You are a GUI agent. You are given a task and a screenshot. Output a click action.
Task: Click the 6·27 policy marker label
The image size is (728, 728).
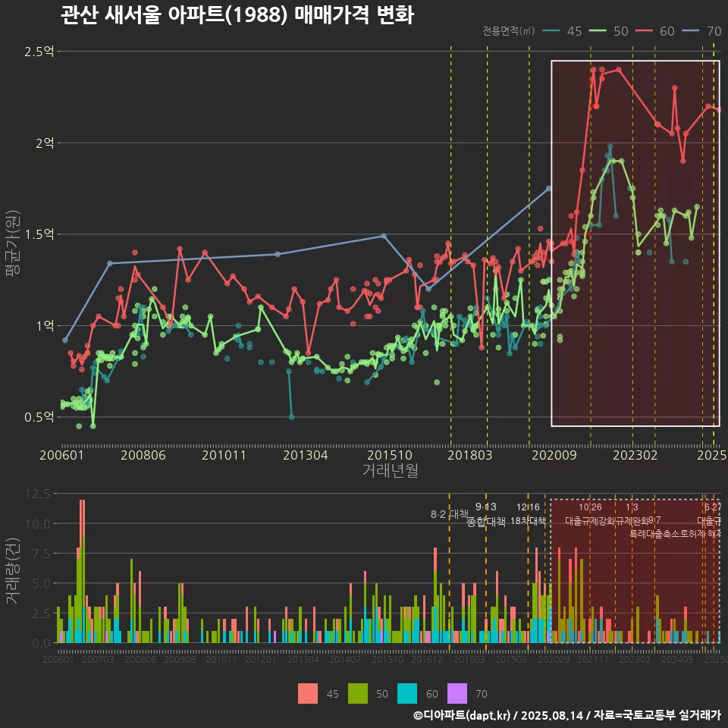point(712,507)
